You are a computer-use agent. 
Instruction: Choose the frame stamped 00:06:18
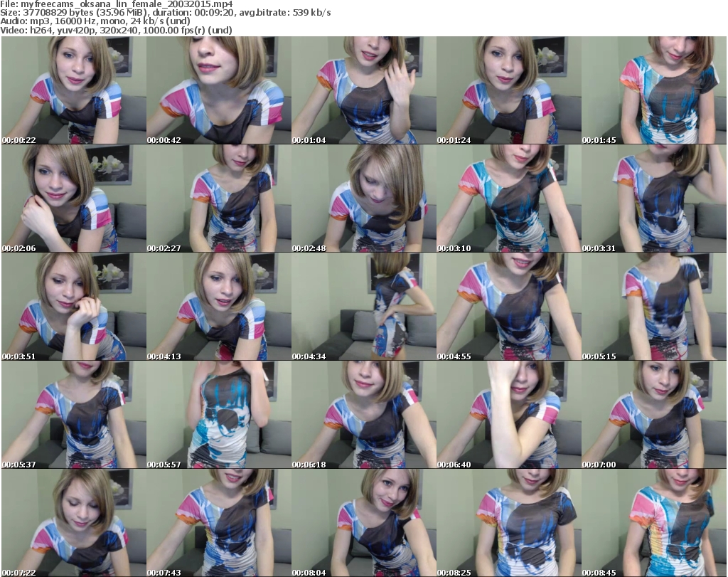[x=364, y=415]
